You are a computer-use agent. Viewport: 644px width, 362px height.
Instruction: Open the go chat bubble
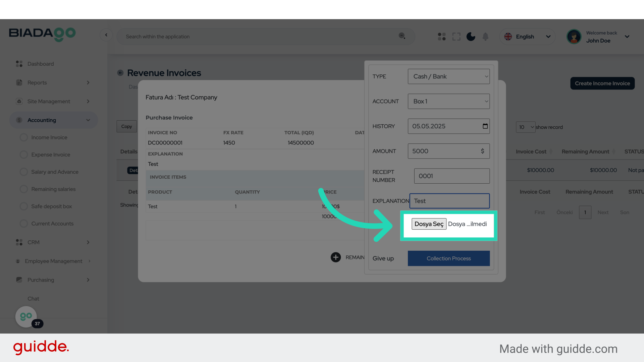point(26,316)
